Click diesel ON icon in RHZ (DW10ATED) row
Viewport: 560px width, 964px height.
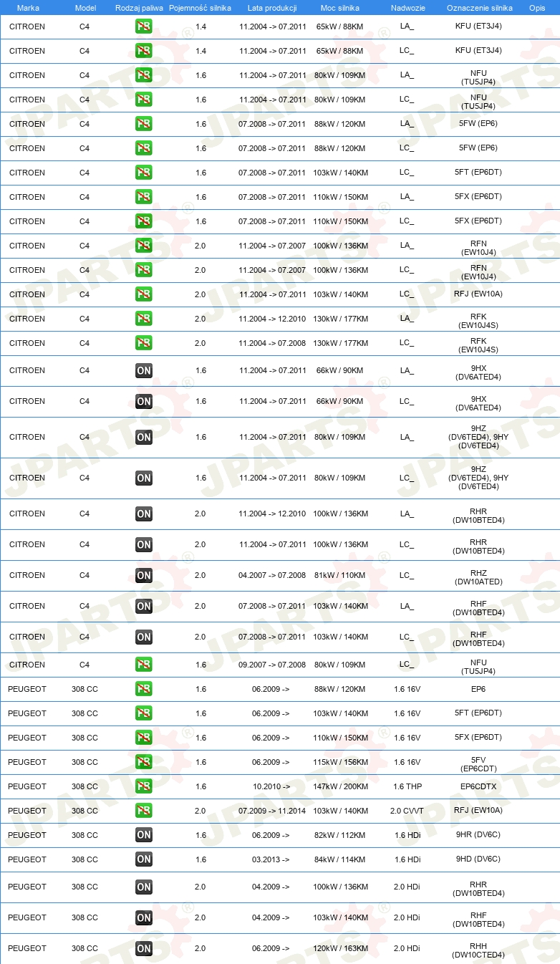[143, 576]
